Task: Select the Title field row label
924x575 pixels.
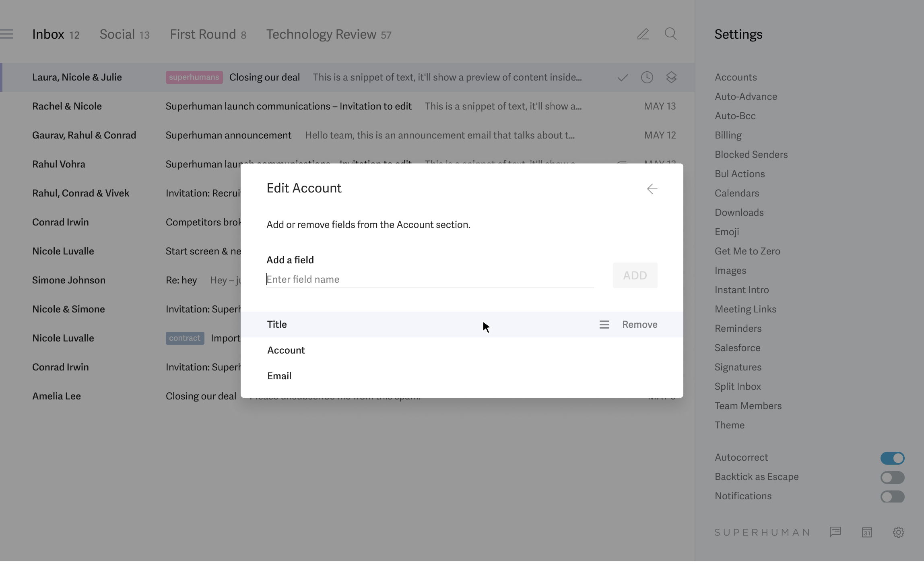Action: point(277,325)
